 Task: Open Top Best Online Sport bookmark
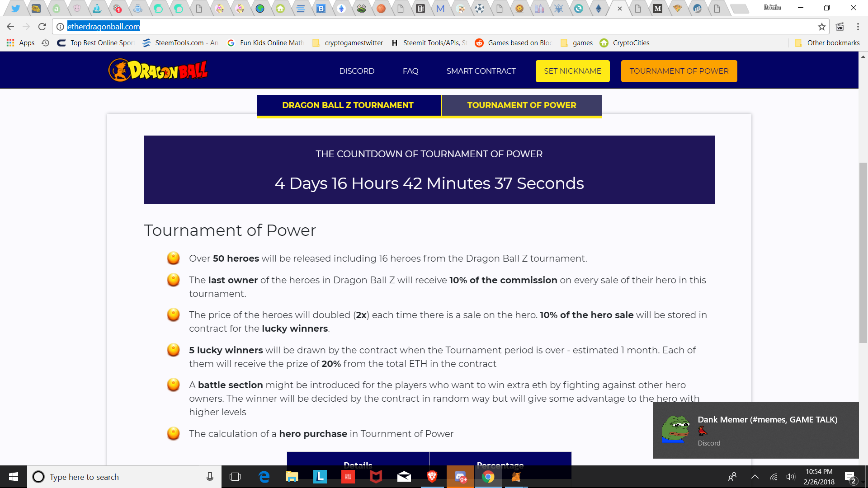click(96, 43)
